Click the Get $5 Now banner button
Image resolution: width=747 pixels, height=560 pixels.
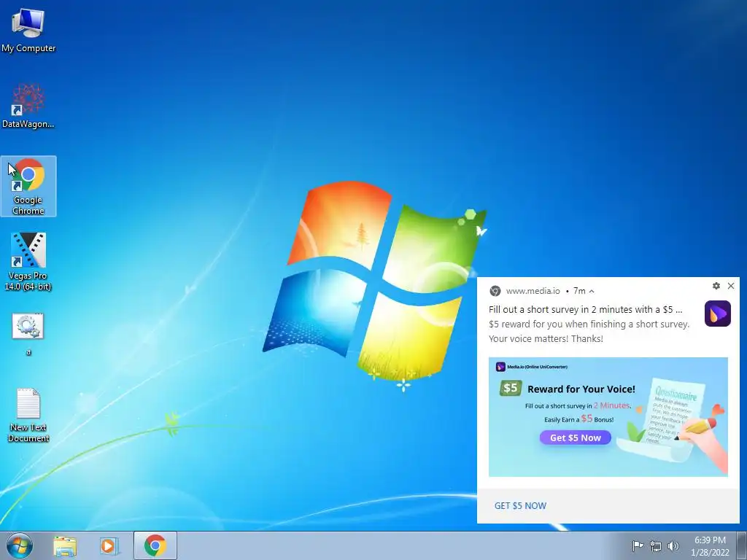(x=576, y=437)
